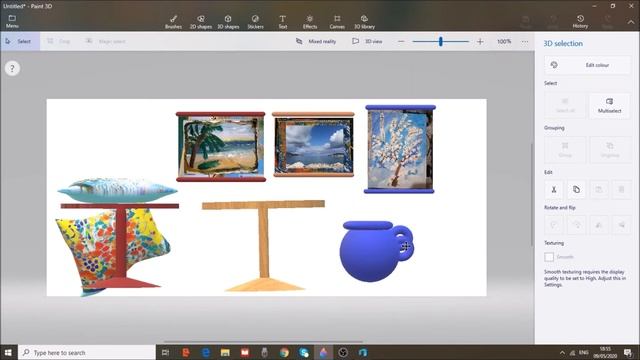Open the Menu folder icon
640x360 pixels.
coord(12,21)
